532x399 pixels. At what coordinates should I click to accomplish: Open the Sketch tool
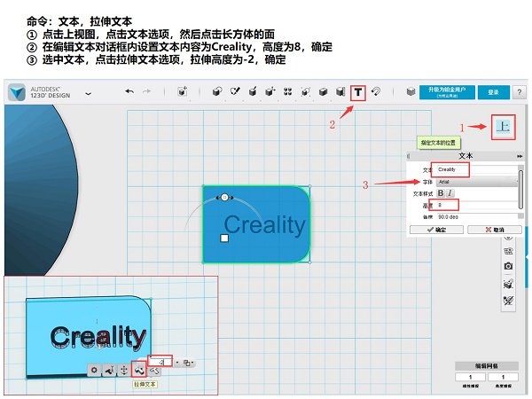pos(235,91)
